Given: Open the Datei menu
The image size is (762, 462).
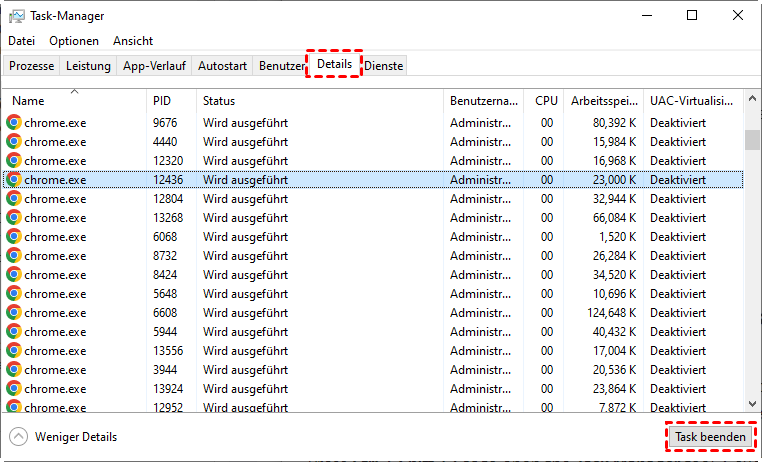Looking at the screenshot, I should tap(21, 41).
